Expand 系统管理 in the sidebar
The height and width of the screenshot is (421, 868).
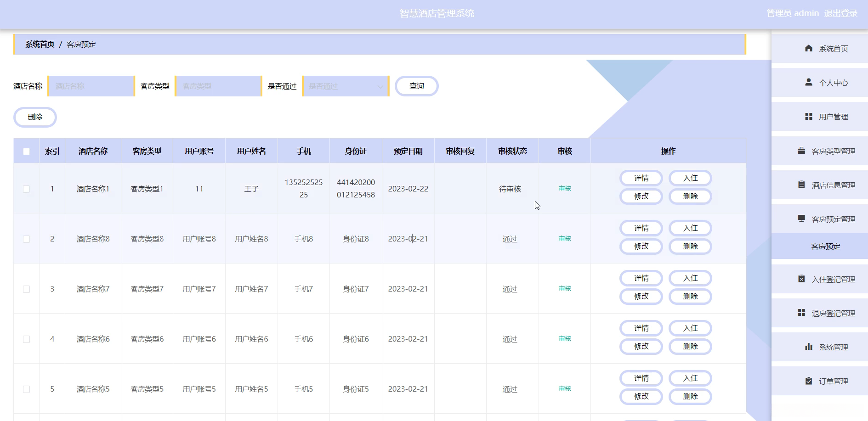tap(820, 347)
